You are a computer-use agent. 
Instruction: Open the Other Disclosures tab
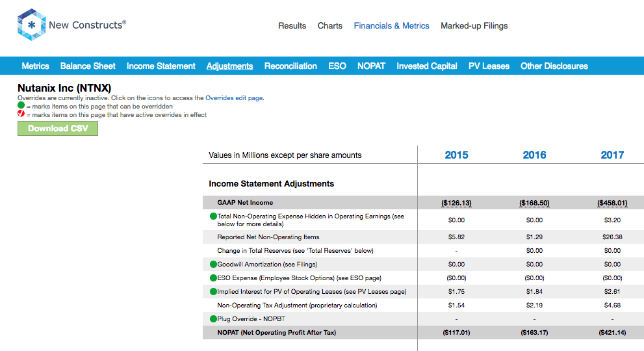[x=554, y=66]
